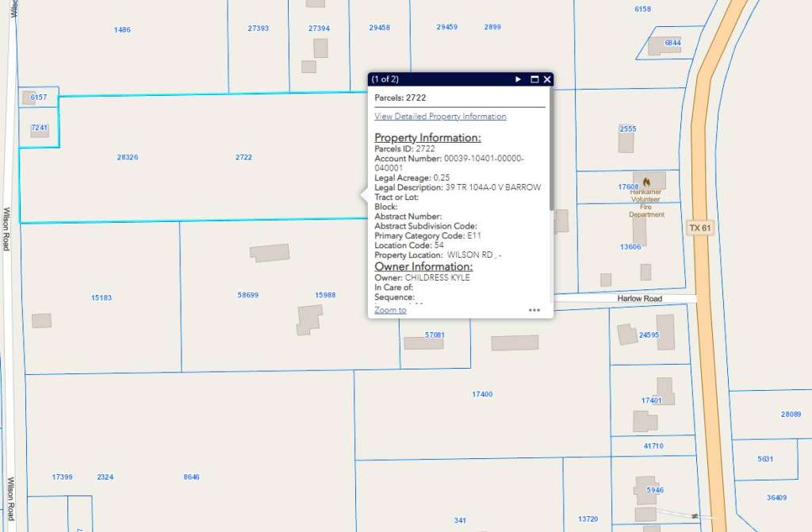Screen dimensions: 812x532
Task: Select parcel 6844 in the top right
Action: [671, 42]
